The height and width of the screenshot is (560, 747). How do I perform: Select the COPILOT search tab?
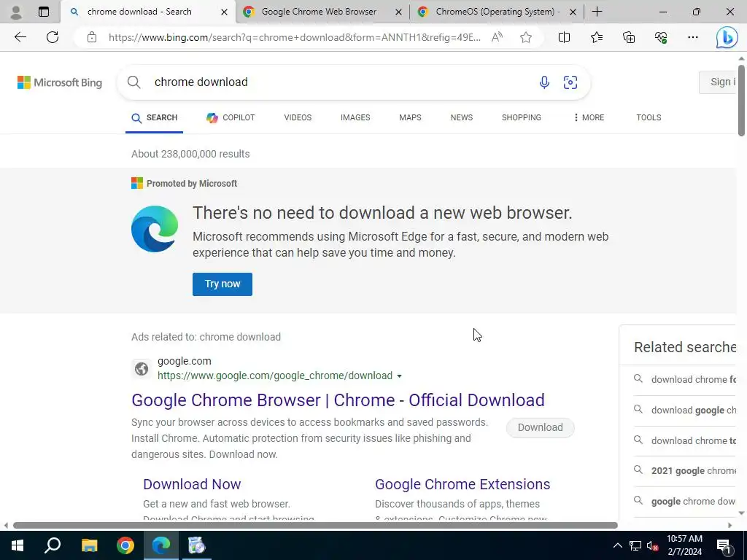(x=231, y=117)
